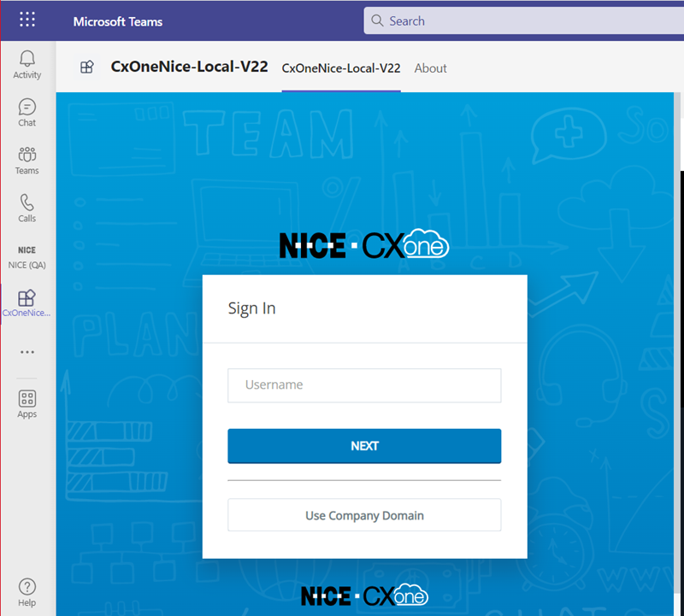This screenshot has height=616, width=684.
Task: Click the app icon beside CxOneNice-Local-V22 title
Action: pyautogui.click(x=87, y=67)
